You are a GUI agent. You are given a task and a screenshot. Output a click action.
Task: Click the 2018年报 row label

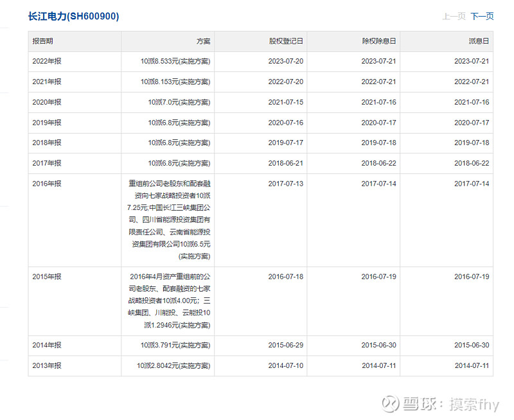[x=46, y=143]
